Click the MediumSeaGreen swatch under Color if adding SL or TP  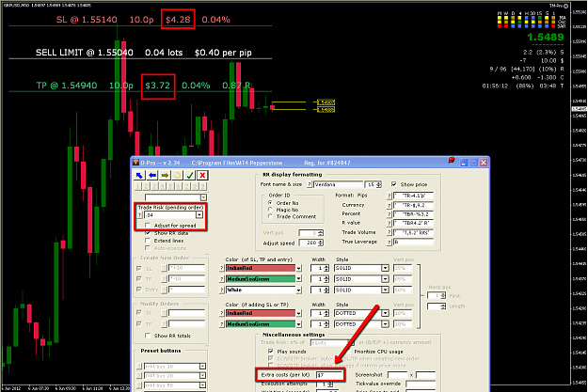(x=261, y=324)
